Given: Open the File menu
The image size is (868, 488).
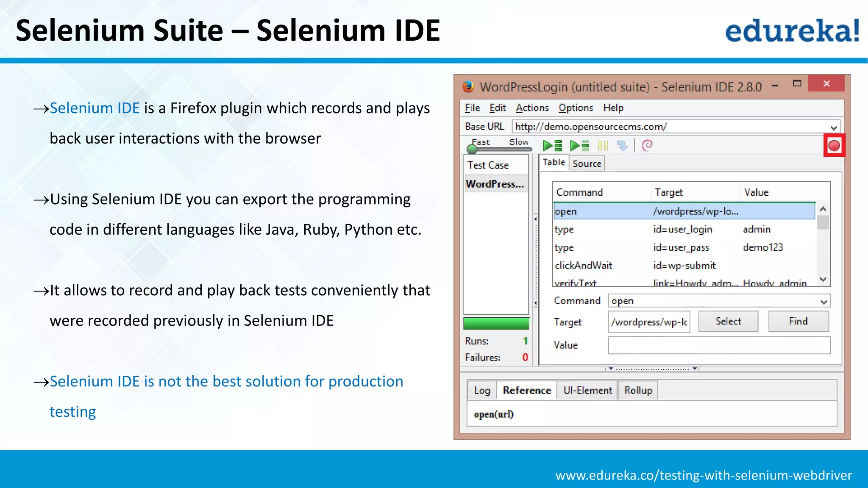Looking at the screenshot, I should pyautogui.click(x=472, y=108).
